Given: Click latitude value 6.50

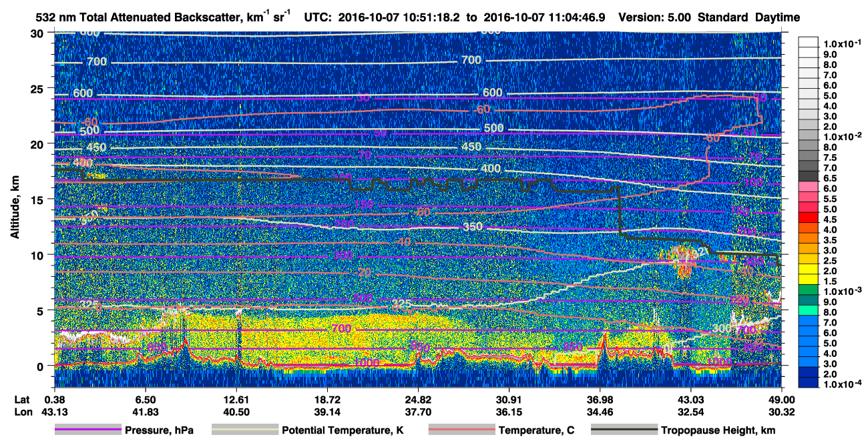Looking at the screenshot, I should tap(146, 400).
